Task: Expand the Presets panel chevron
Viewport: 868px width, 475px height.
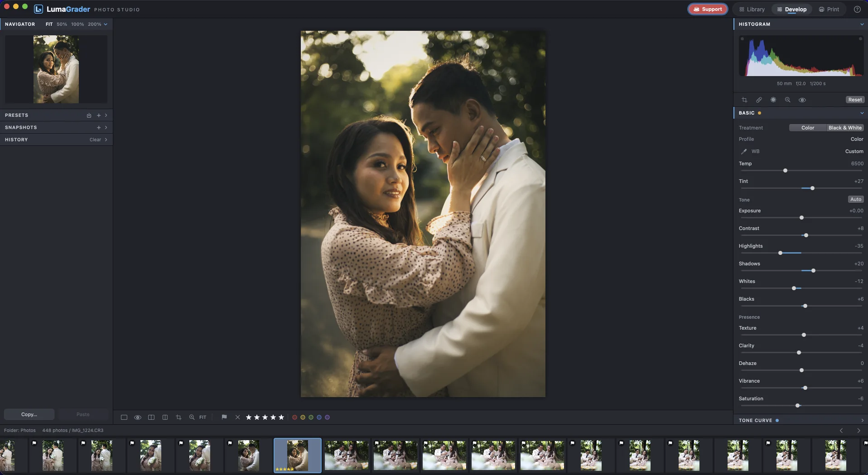Action: pos(106,115)
